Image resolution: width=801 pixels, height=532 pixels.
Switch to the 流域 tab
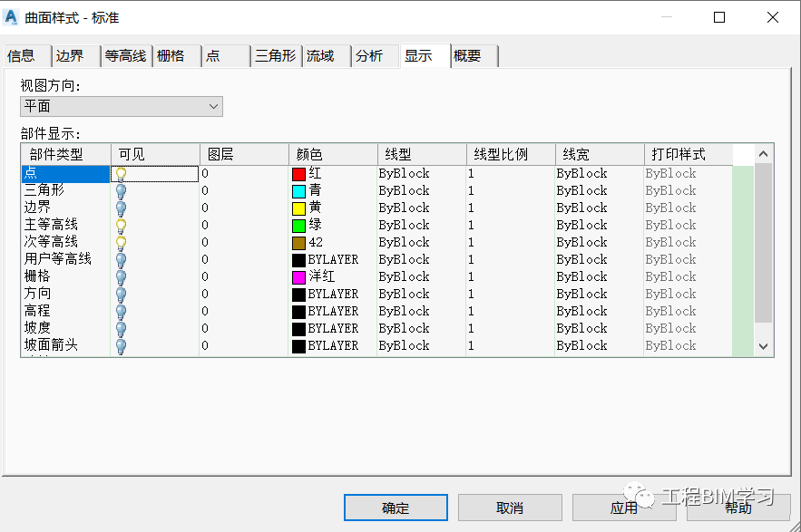[x=326, y=55]
